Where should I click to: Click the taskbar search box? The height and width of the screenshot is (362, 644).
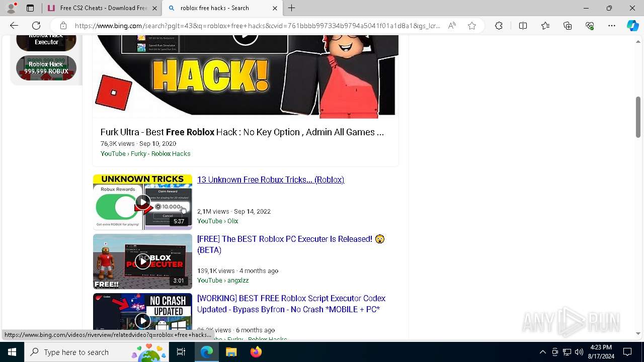click(97, 352)
